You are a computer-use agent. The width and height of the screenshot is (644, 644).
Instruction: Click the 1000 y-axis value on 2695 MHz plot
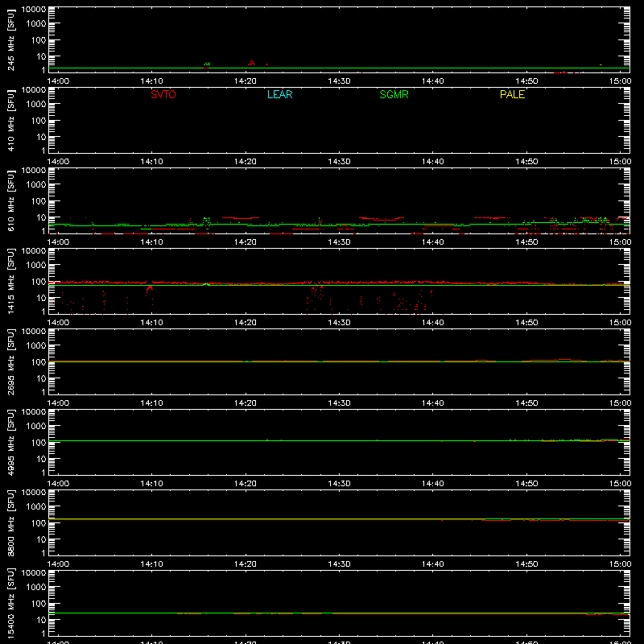[36, 346]
